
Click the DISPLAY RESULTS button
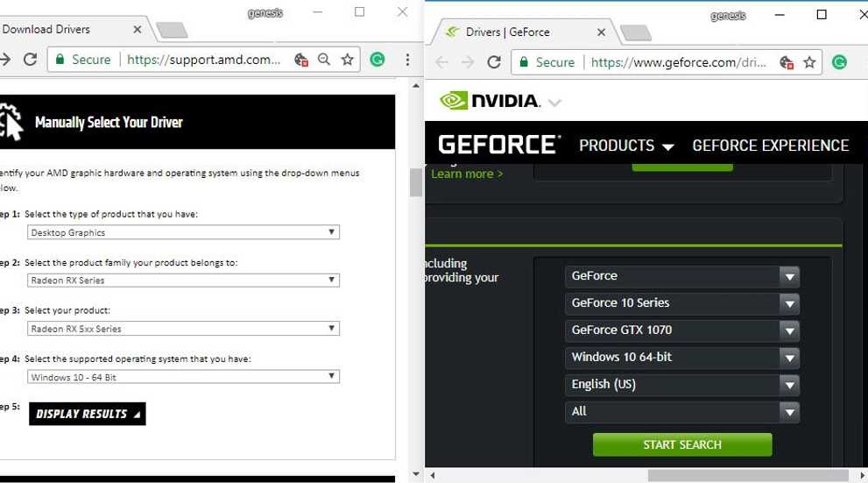pos(88,414)
